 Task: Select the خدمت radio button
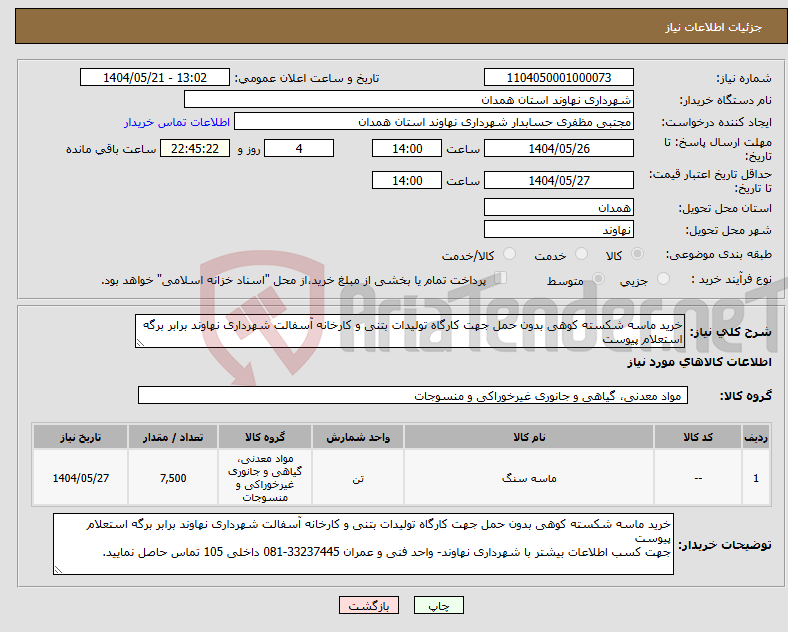(581, 254)
